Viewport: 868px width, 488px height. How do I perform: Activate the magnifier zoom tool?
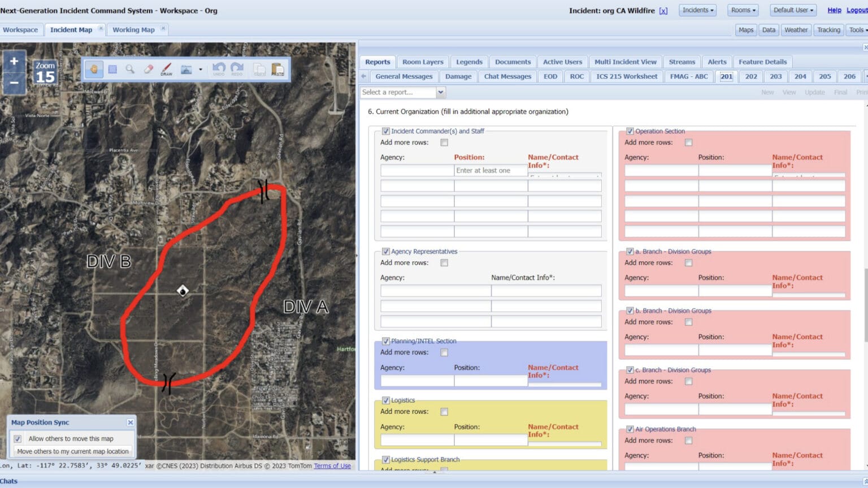(130, 69)
